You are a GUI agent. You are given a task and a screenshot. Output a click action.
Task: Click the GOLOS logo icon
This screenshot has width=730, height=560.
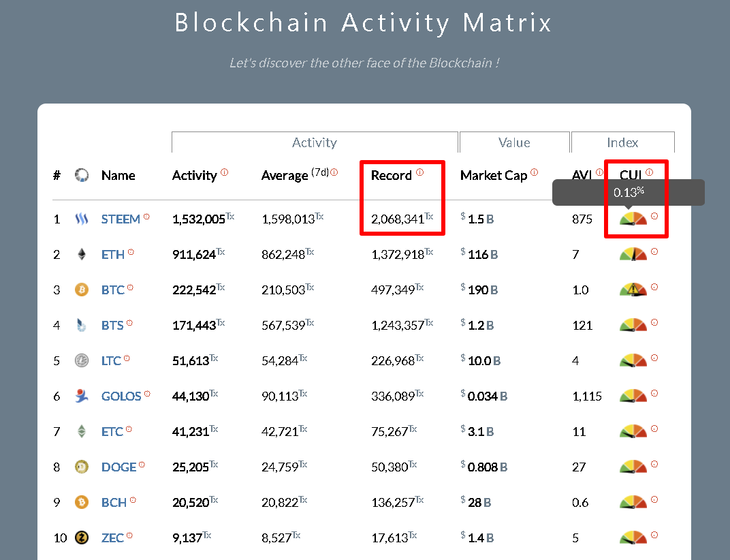82,396
